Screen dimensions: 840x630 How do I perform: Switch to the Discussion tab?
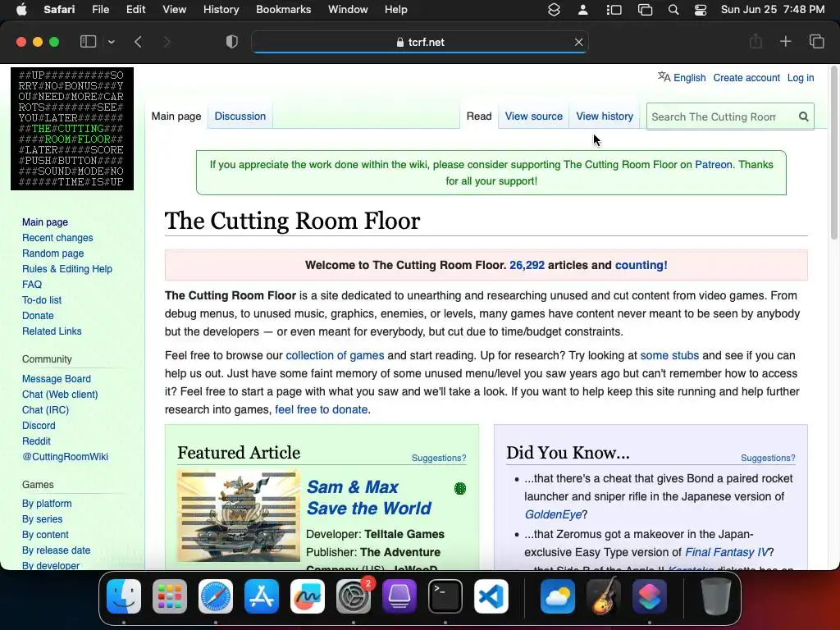click(x=240, y=116)
